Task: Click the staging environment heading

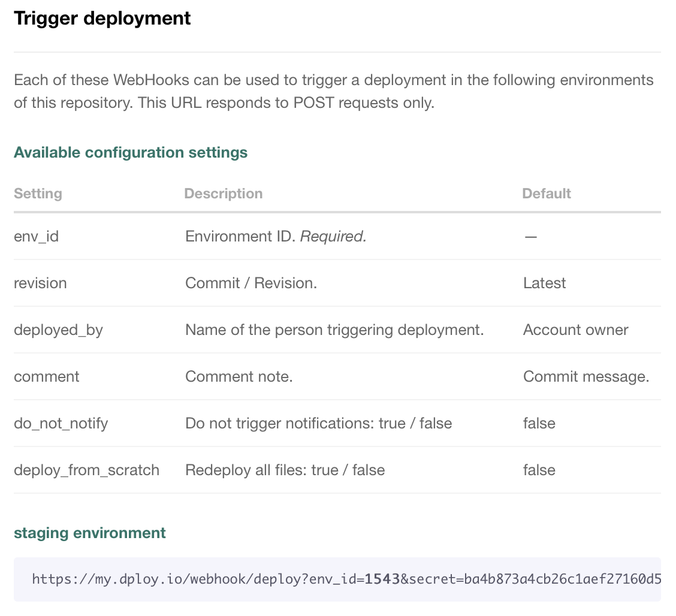Action: coord(89,533)
